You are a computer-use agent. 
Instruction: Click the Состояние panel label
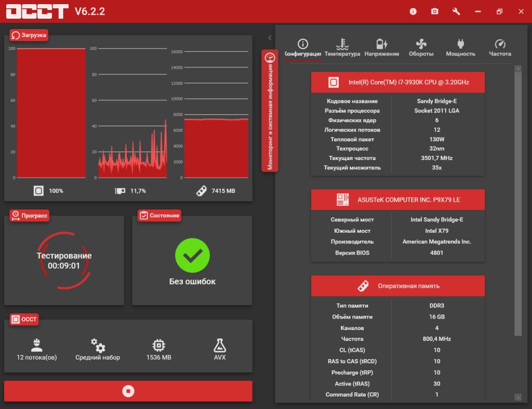pyautogui.click(x=159, y=216)
